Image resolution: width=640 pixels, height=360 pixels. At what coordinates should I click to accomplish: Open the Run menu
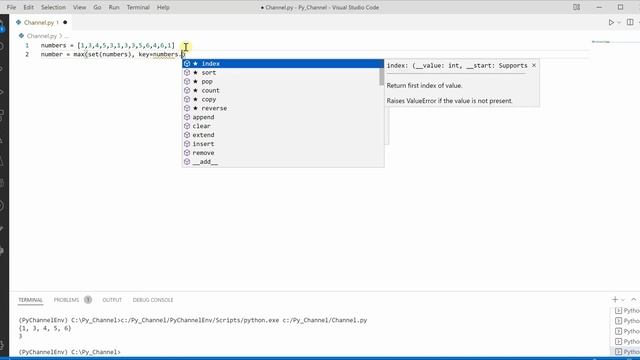point(114,7)
